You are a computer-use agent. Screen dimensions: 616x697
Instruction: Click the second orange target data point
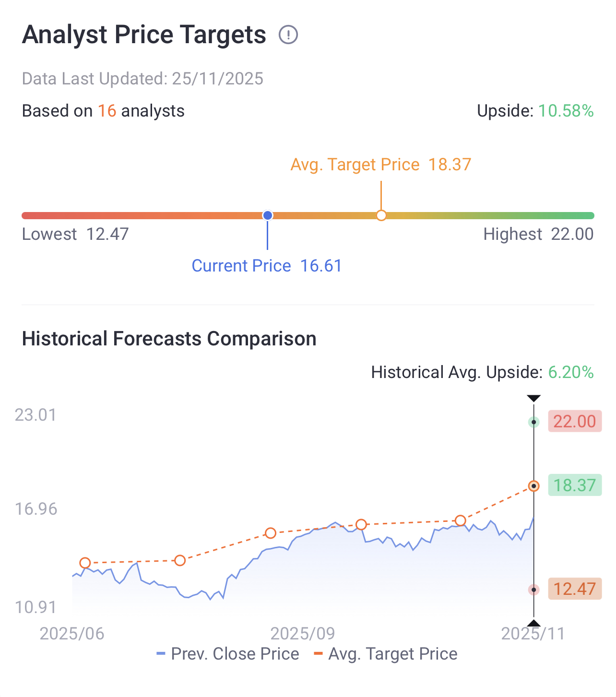(x=180, y=560)
